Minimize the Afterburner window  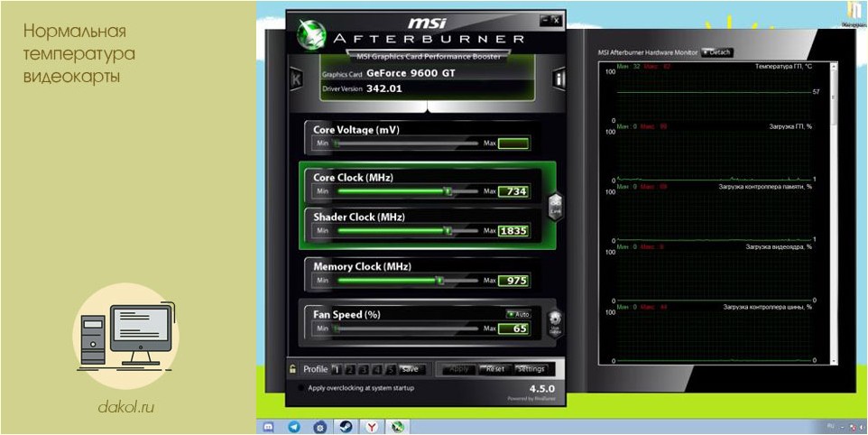pos(545,21)
